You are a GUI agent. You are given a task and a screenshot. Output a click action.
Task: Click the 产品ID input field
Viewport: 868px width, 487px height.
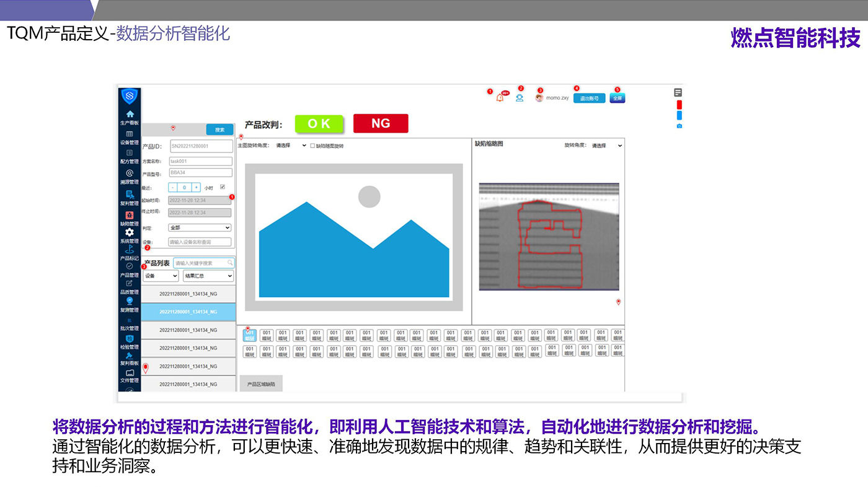coord(201,146)
